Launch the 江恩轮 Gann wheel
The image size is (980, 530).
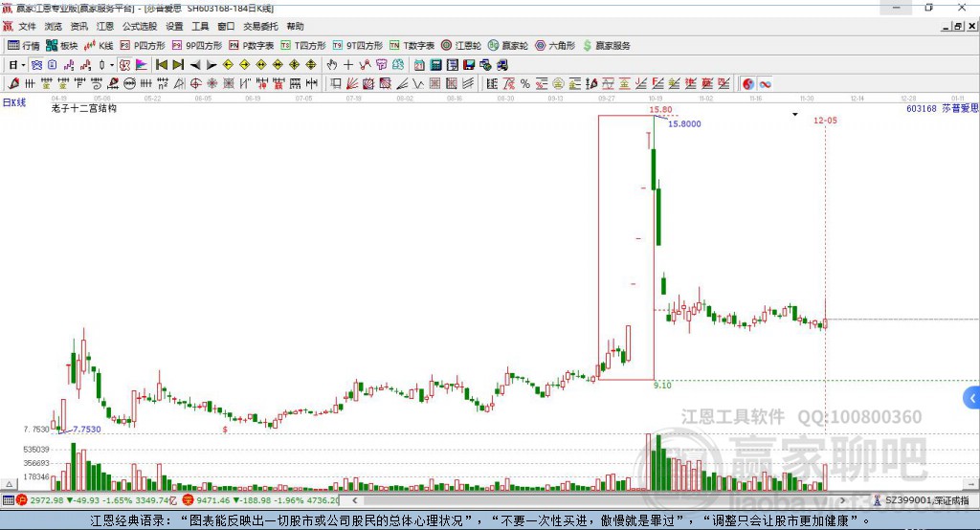point(461,46)
